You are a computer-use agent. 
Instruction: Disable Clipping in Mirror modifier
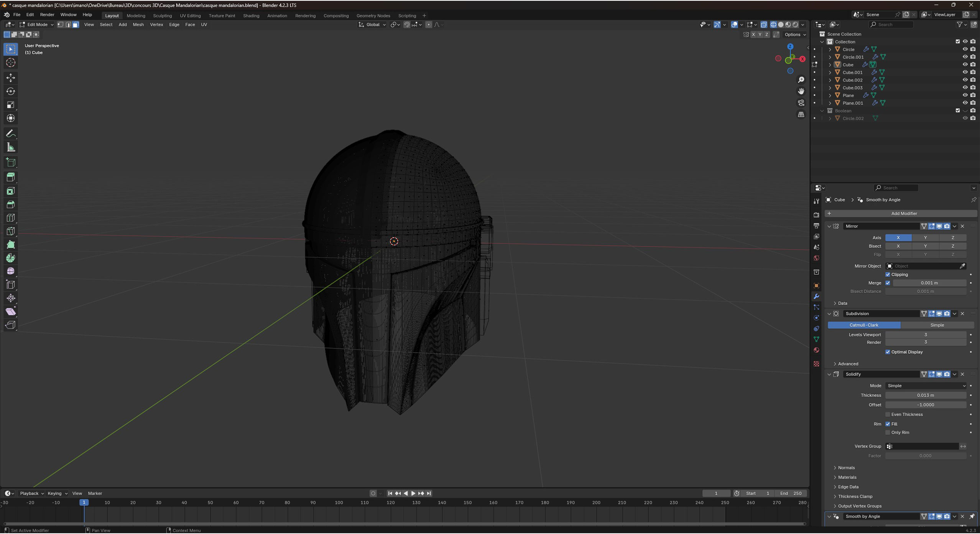(888, 275)
